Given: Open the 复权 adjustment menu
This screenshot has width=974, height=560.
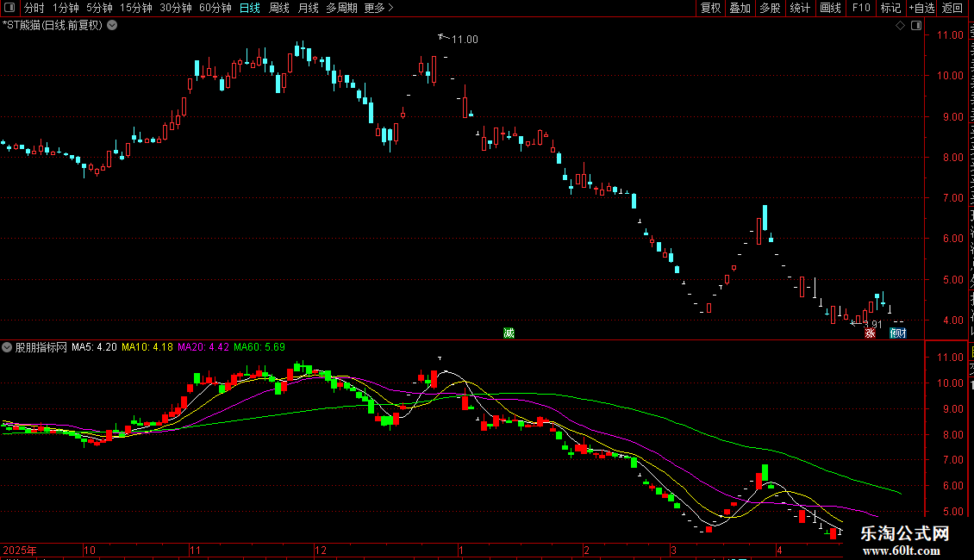Looking at the screenshot, I should 710,8.
